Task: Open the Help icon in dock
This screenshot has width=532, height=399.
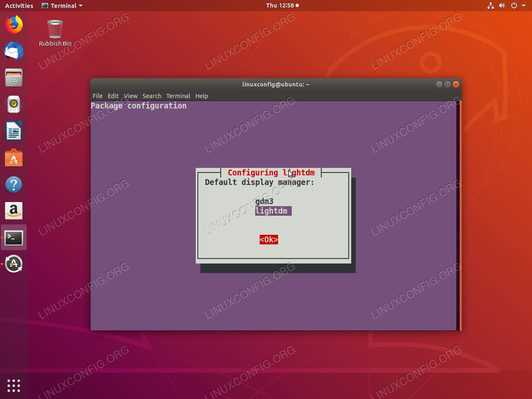Action: click(x=14, y=185)
